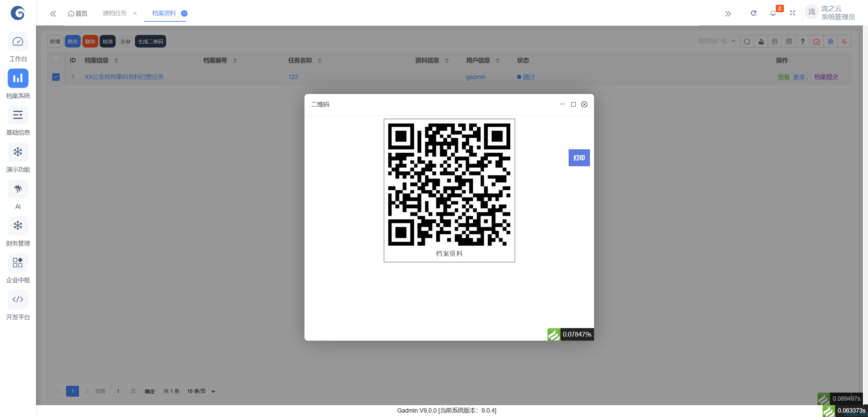Click the 档案提交 link in row
Image resolution: width=868 pixels, height=417 pixels.
pyautogui.click(x=826, y=77)
